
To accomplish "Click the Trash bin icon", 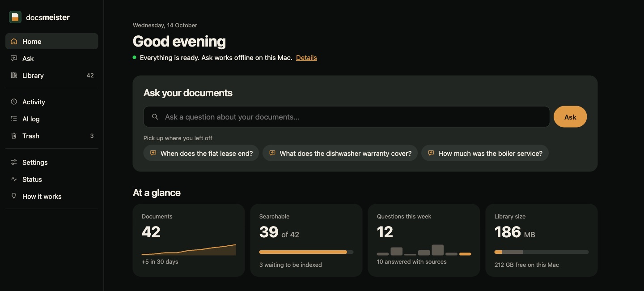I will [14, 136].
